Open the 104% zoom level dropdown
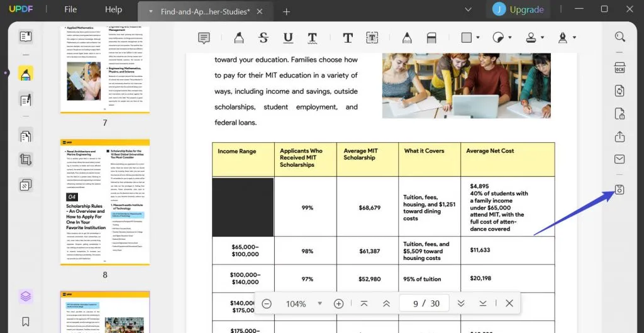This screenshot has width=644, height=333. point(319,303)
